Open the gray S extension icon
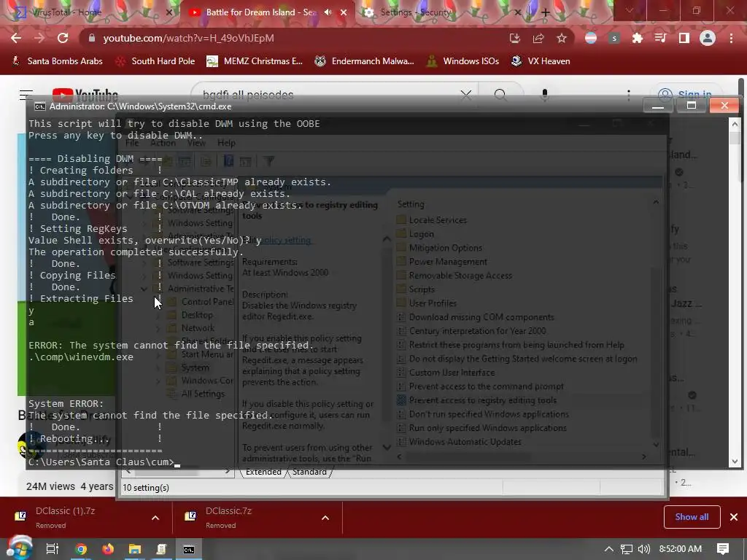Viewport: 747px width, 560px height. tap(614, 38)
